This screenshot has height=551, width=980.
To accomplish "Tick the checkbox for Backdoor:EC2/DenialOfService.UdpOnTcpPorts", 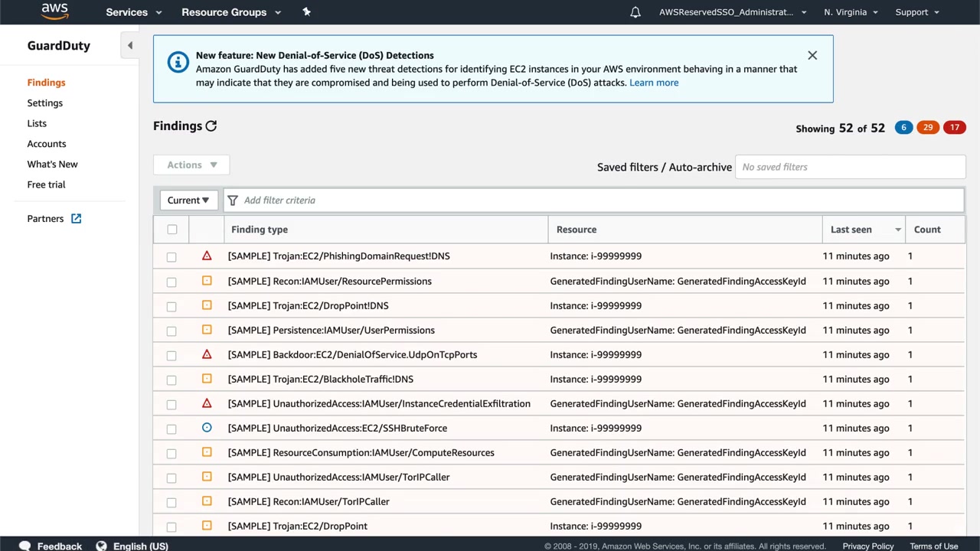I will pos(171,355).
